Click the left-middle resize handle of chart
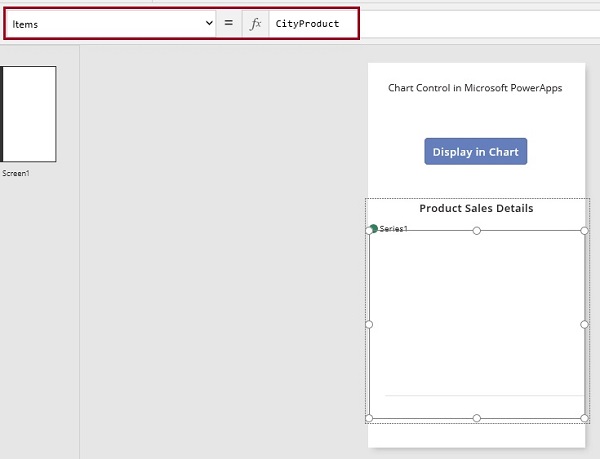The image size is (600, 459). (x=369, y=324)
